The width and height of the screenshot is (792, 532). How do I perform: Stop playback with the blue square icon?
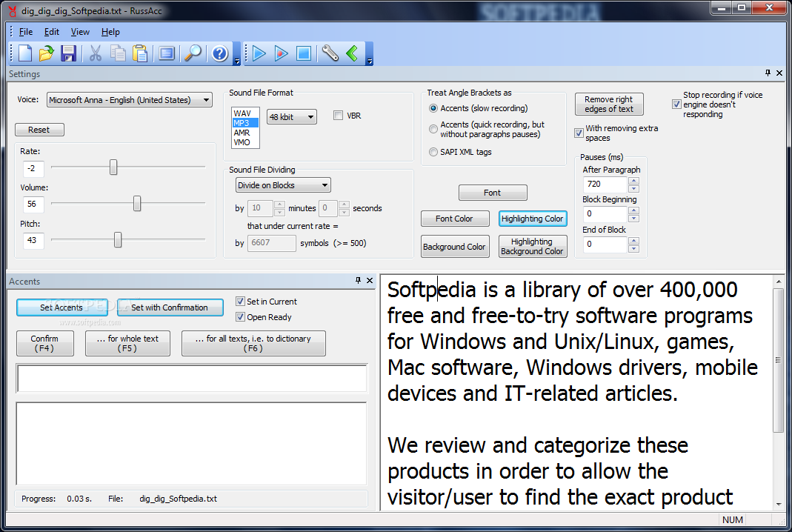coord(304,53)
